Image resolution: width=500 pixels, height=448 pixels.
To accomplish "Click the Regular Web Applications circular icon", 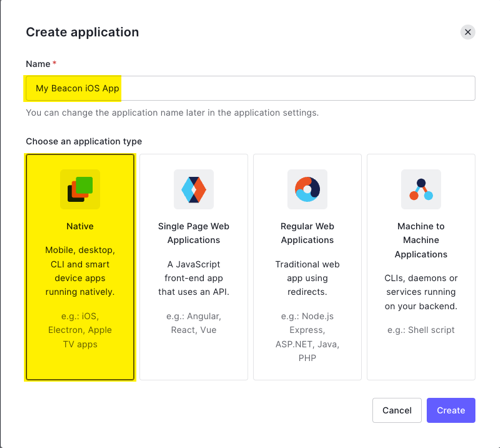I will pos(307,189).
